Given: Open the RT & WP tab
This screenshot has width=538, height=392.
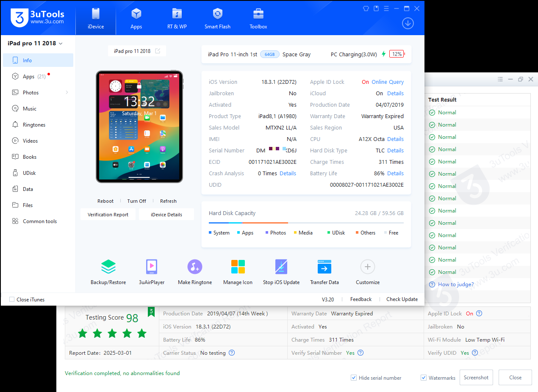Looking at the screenshot, I should [177, 18].
